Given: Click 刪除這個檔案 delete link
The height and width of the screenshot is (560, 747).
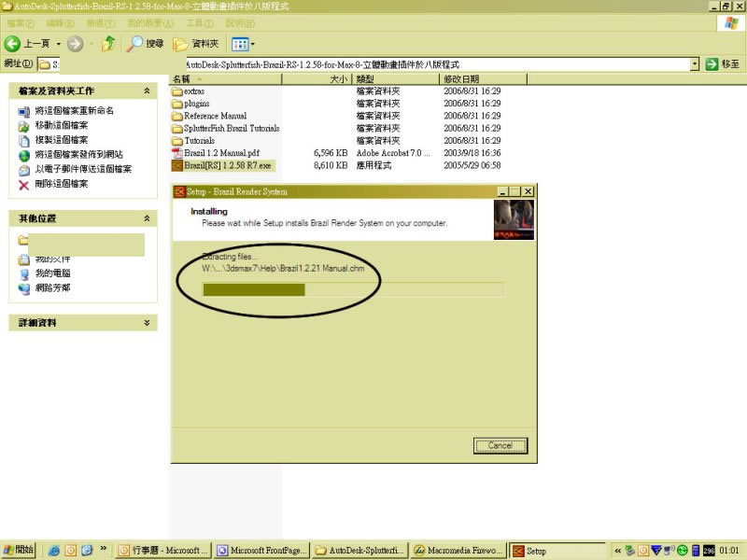Looking at the screenshot, I should click(x=62, y=183).
